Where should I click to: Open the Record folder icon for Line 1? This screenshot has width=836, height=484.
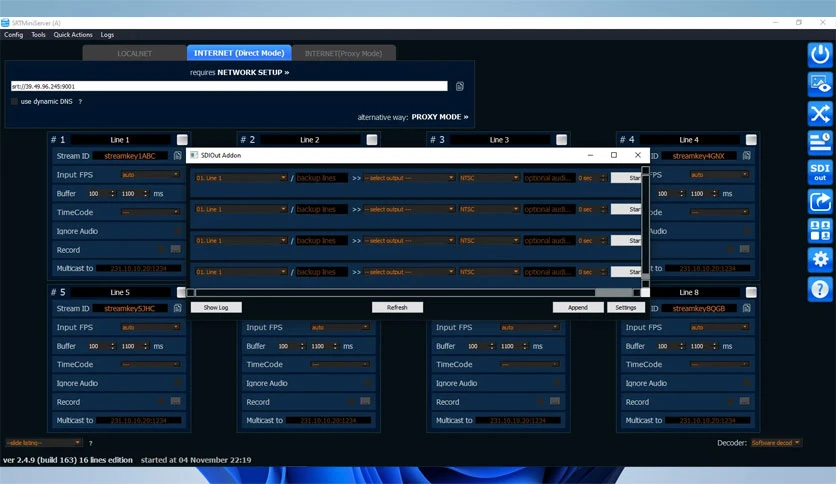tap(175, 249)
